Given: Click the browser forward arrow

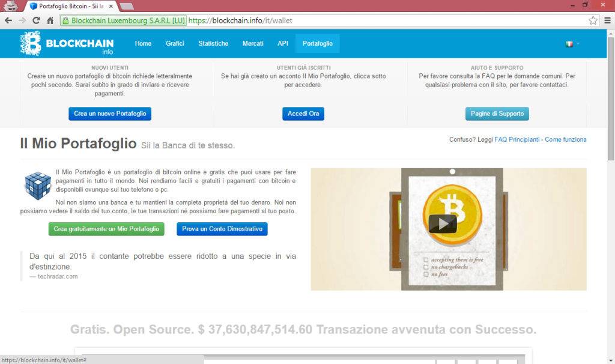Looking at the screenshot, I should [x=22, y=20].
